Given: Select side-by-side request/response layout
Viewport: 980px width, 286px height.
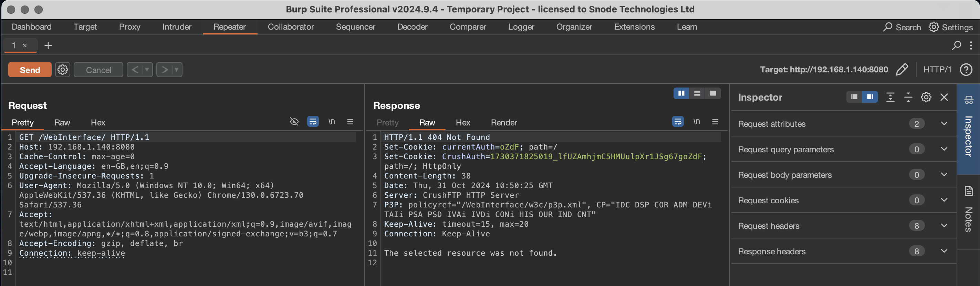Looking at the screenshot, I should click(681, 94).
